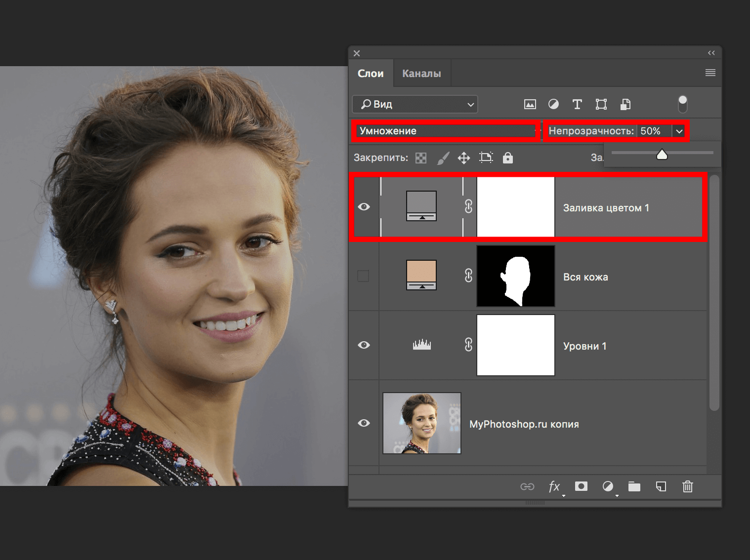Image resolution: width=750 pixels, height=560 pixels.
Task: Switch to the Каналы tab
Action: click(x=421, y=74)
